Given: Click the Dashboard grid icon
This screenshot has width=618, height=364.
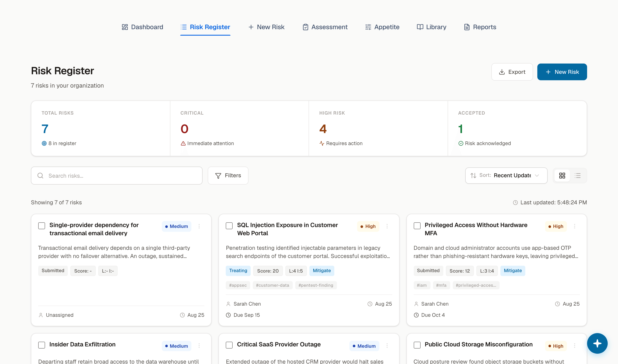Looking at the screenshot, I should [x=125, y=27].
